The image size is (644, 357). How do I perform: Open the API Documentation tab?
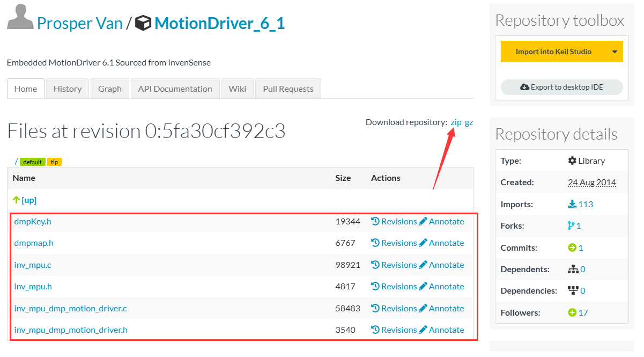tap(175, 89)
